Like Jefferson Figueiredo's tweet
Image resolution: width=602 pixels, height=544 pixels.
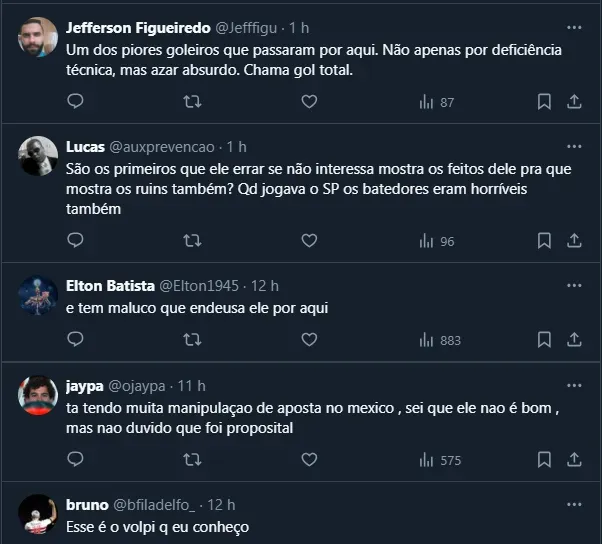tap(309, 102)
